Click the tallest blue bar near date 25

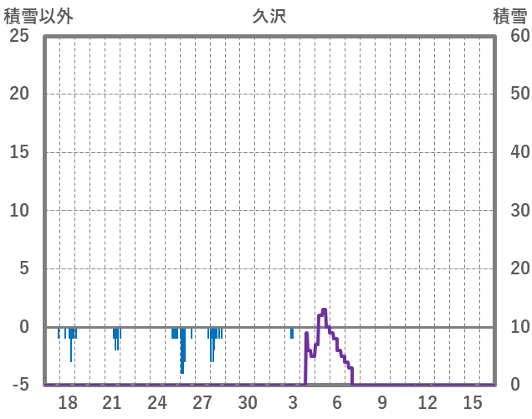click(182, 350)
